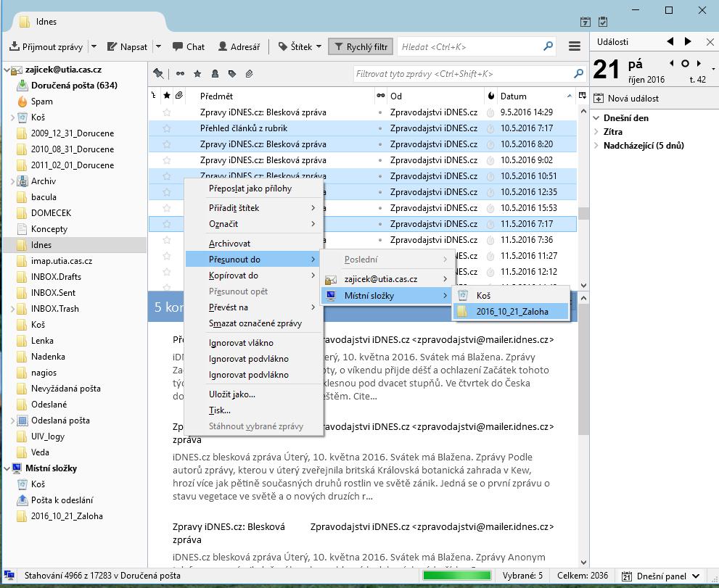The width and height of the screenshot is (719, 588).
Task: Expand the Archiv folder
Action: tap(13, 181)
